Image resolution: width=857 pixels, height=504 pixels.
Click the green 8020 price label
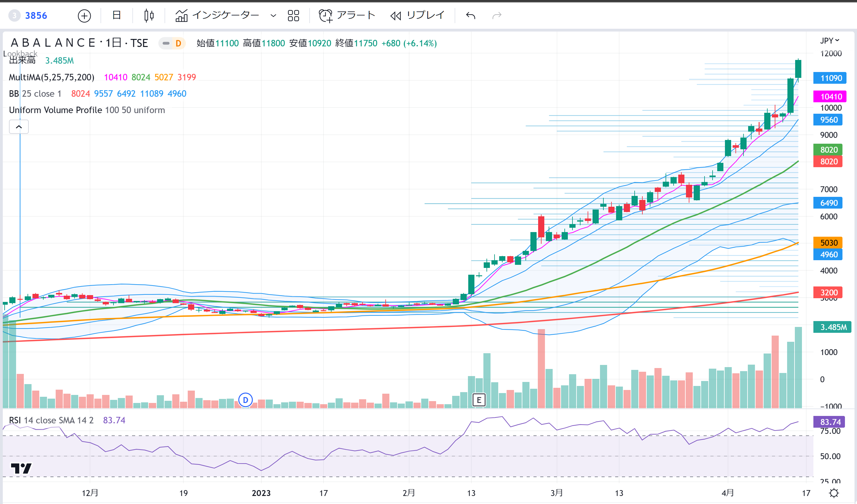point(828,150)
